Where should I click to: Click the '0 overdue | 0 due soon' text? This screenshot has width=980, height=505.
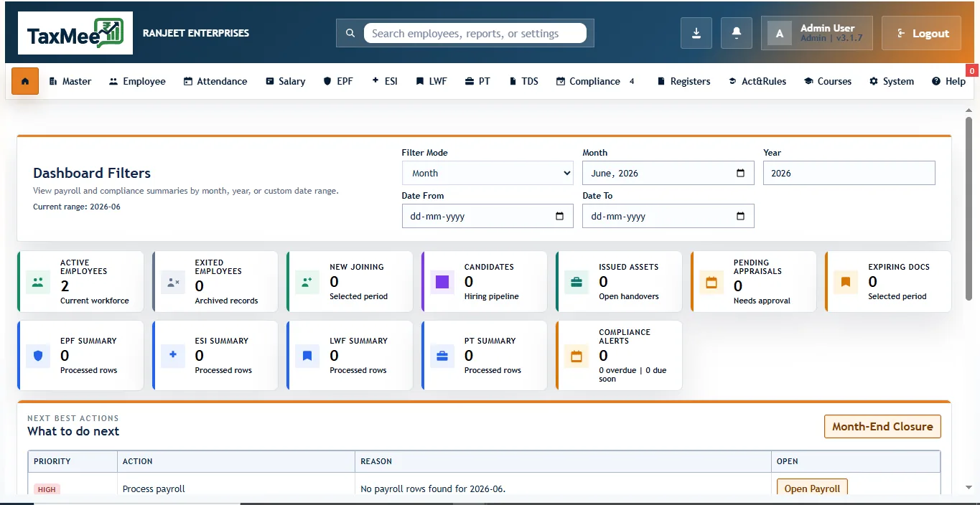pos(633,374)
